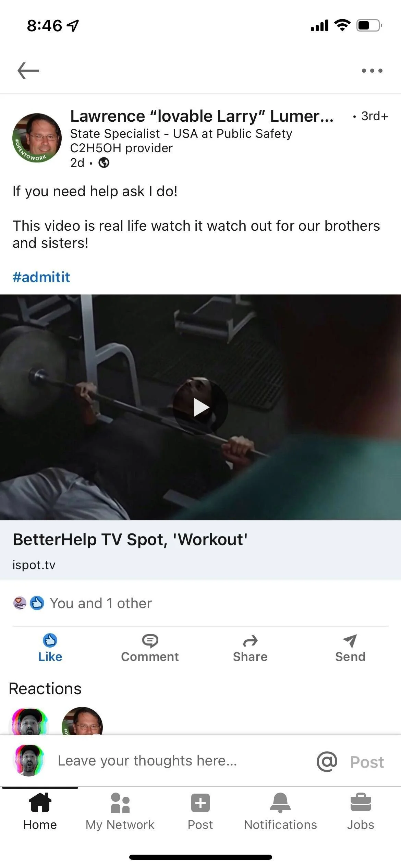Viewport: 401px width, 868px height.
Task: Toggle the Like reaction on this post
Action: (50, 648)
